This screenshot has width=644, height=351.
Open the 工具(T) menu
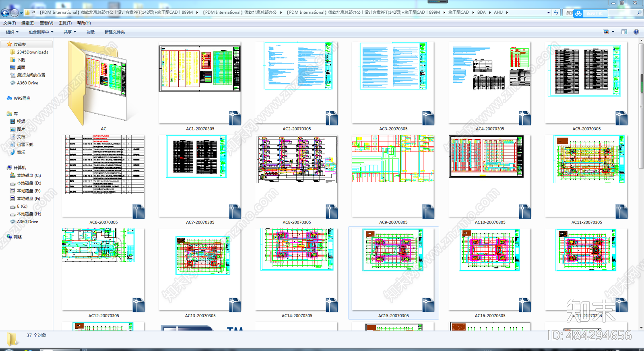coord(65,23)
